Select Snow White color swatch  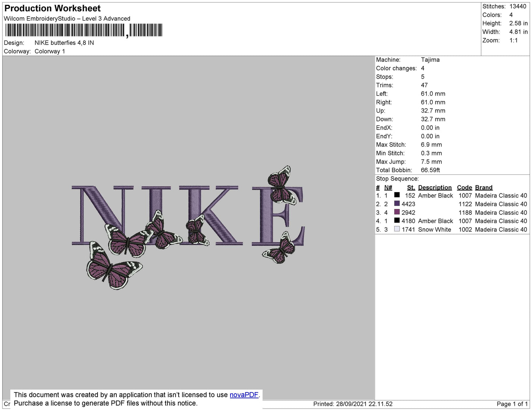[x=397, y=229]
